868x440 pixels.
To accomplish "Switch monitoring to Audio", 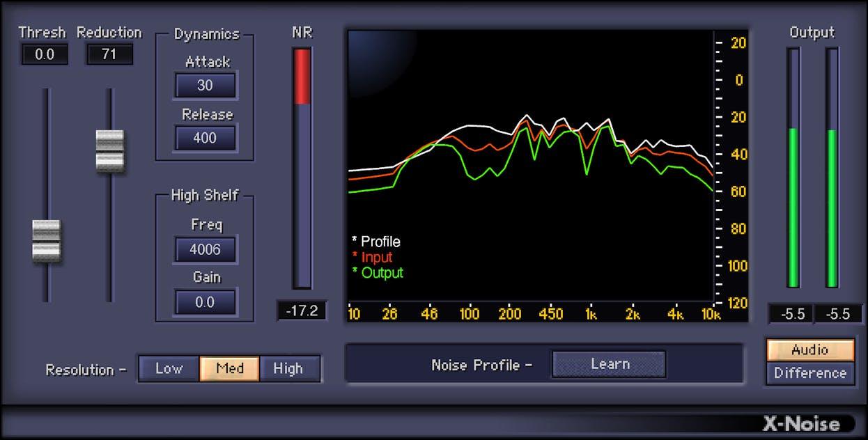I will [810, 350].
